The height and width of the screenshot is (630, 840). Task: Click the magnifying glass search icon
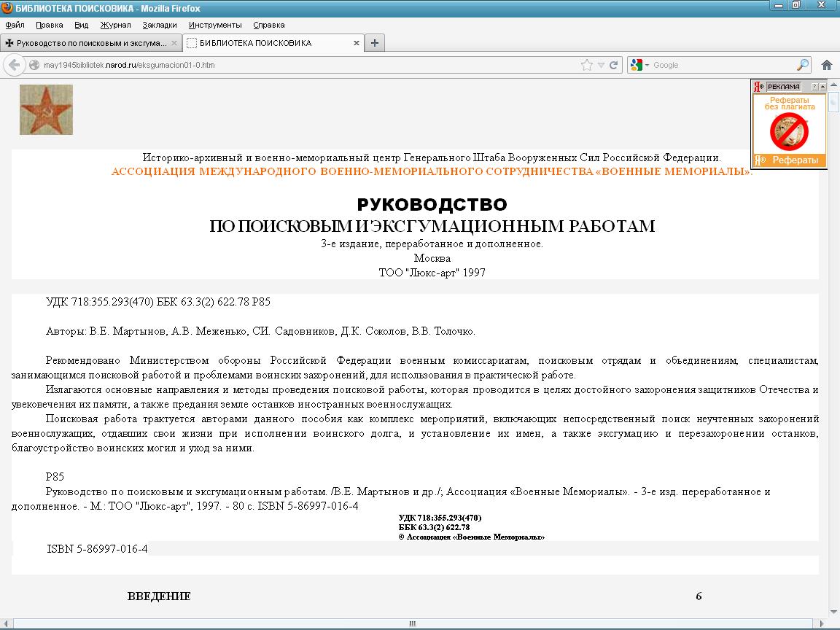pos(802,65)
